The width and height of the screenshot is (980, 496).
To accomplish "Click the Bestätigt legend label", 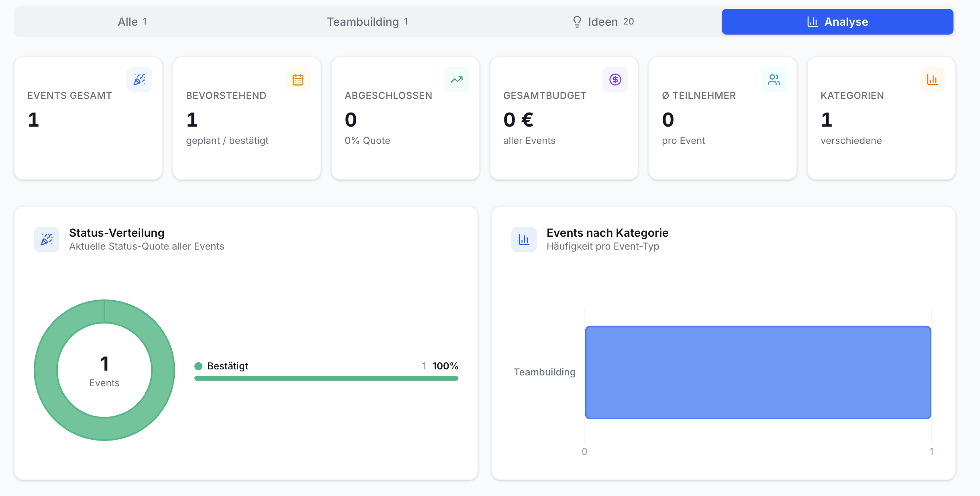I will pyautogui.click(x=227, y=366).
